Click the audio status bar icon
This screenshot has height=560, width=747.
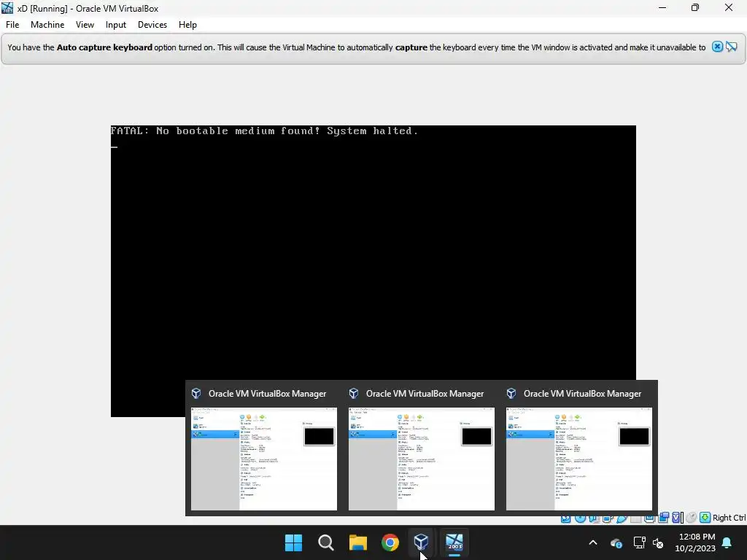tap(594, 518)
